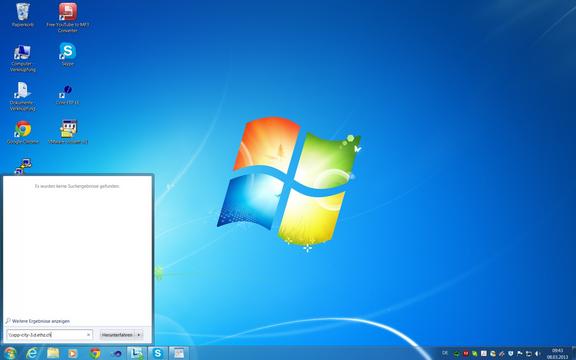Screen dimensions: 576x360
Task: Expand the arrow next to Herunterfahren
Action: (139, 335)
